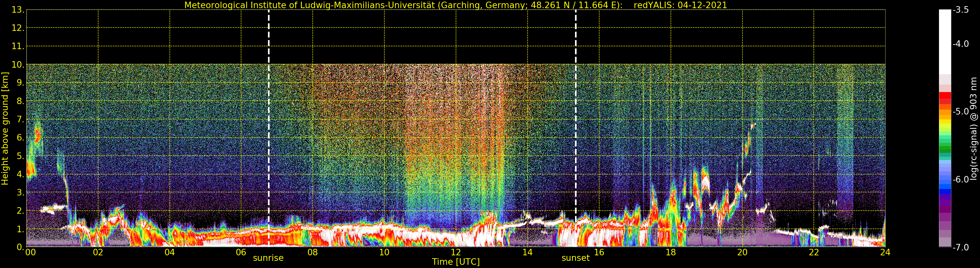
Task: Select the 'Height above ground [km]' axis label
Action: click(5, 128)
